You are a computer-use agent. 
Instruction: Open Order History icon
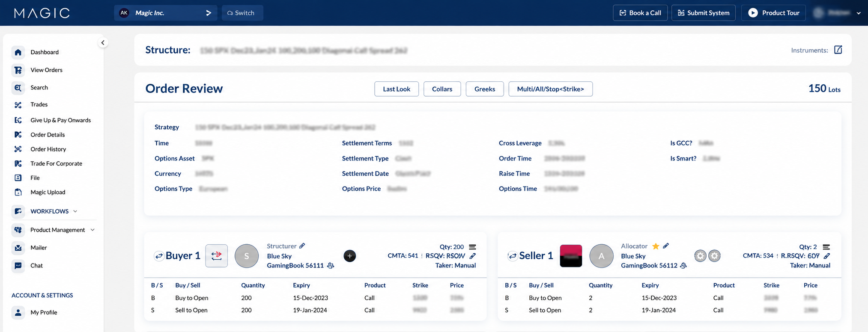(x=18, y=149)
